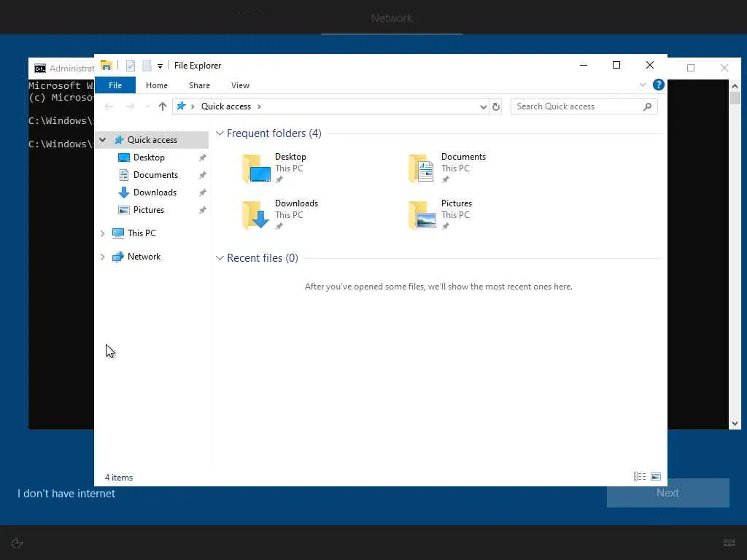The image size is (747, 560).
Task: Select Quick access in navigation pane
Action: pos(152,139)
